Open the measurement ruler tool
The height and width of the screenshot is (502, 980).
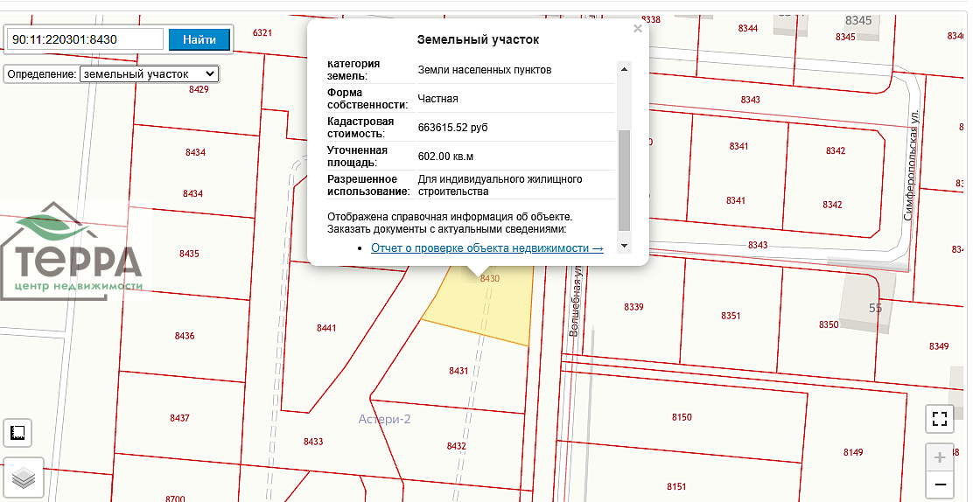pyautogui.click(x=17, y=432)
